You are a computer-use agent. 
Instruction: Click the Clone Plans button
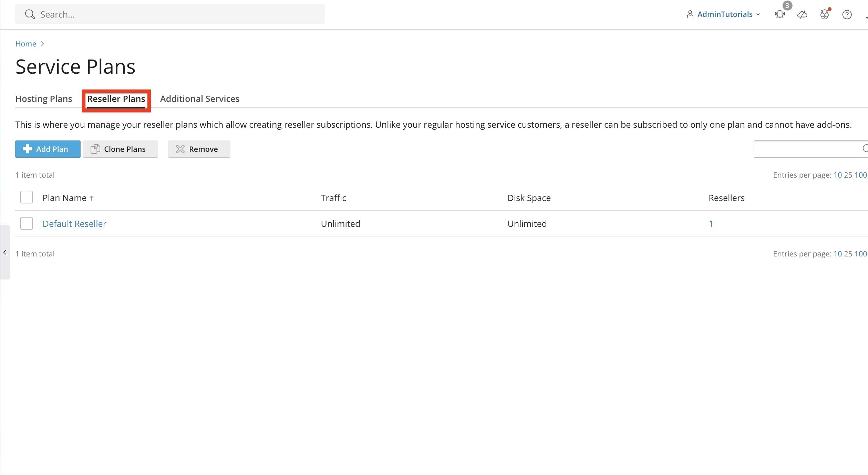[x=121, y=149]
